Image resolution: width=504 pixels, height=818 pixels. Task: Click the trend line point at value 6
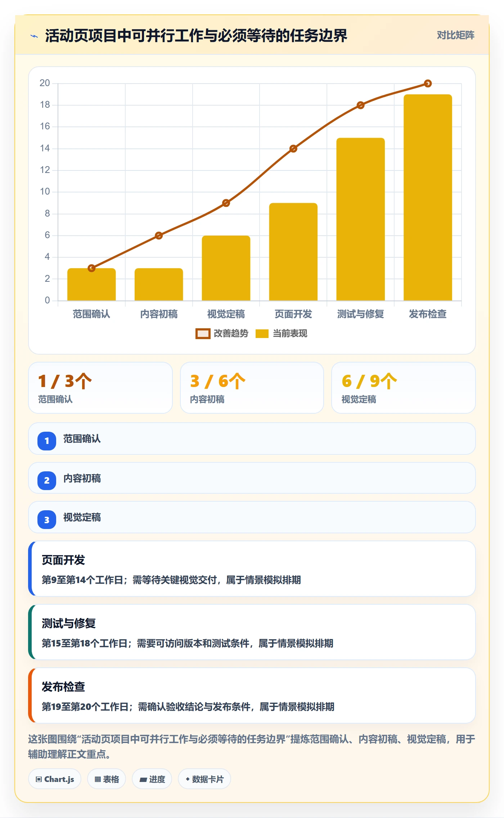pos(159,236)
